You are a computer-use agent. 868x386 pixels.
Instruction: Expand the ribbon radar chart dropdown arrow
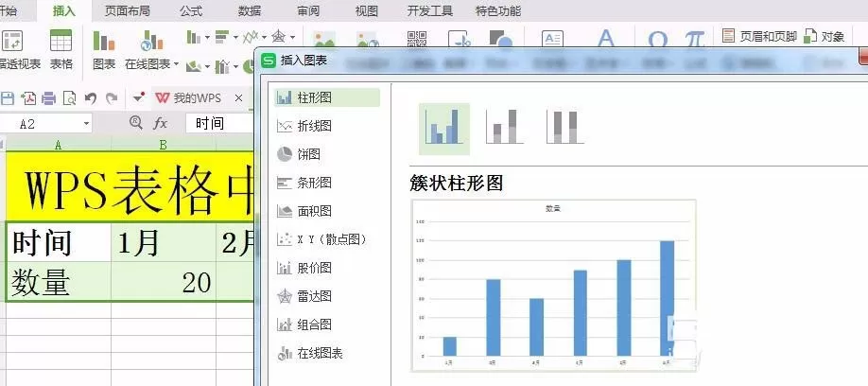[292, 38]
